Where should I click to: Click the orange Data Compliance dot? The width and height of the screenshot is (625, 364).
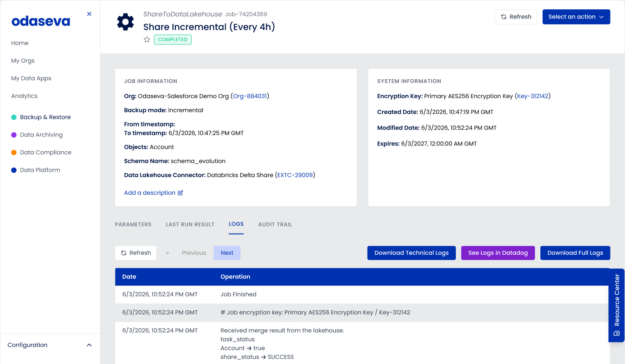[14, 152]
